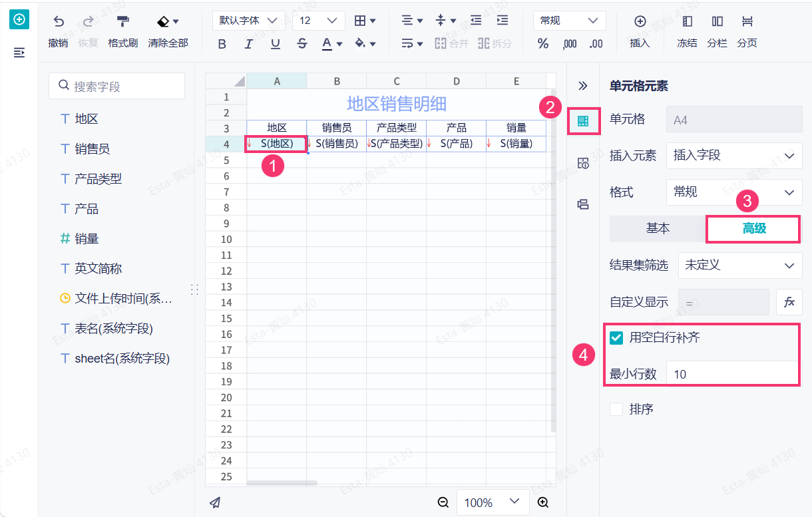Toggle the left sidebar outline icon
Image resolution: width=812 pixels, height=517 pixels.
click(19, 52)
